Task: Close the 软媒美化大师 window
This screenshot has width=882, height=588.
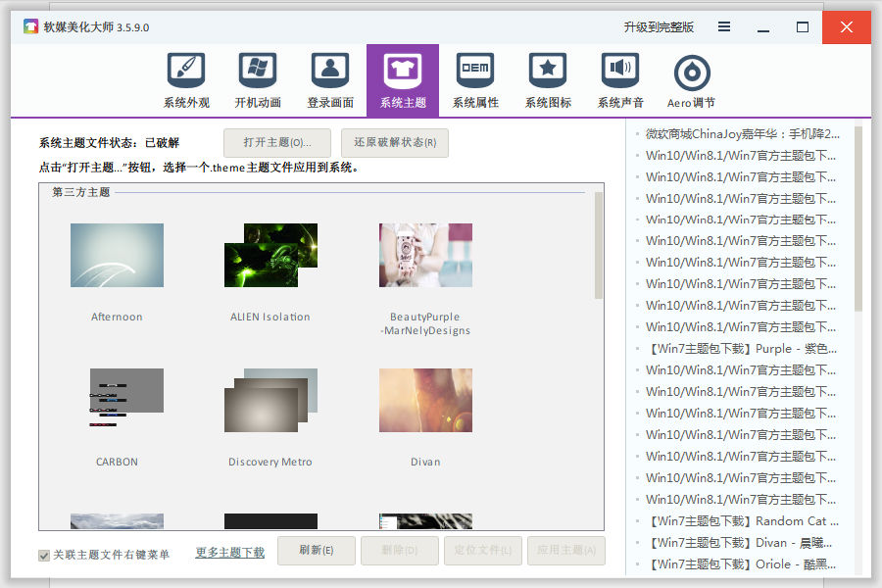Action: tap(847, 27)
